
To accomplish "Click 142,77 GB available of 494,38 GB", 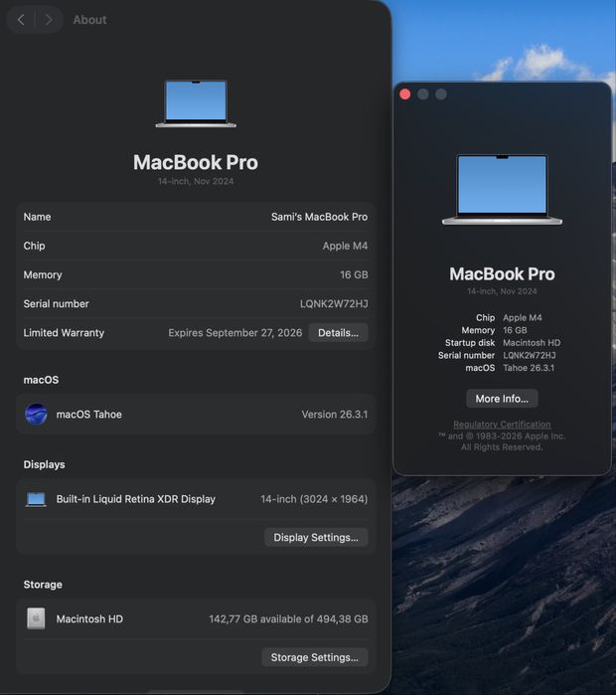I will (288, 618).
